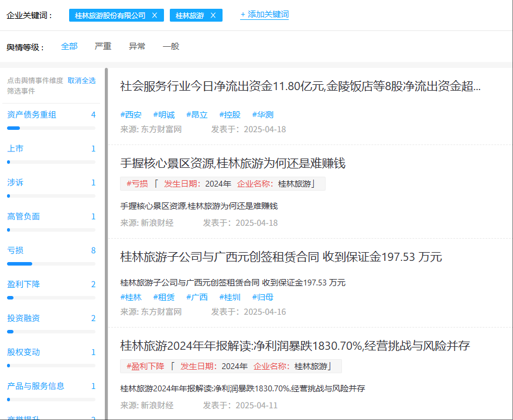Viewport: 513px width, 420px height.
Task: Click the #西安 hashtag
Action: point(131,115)
